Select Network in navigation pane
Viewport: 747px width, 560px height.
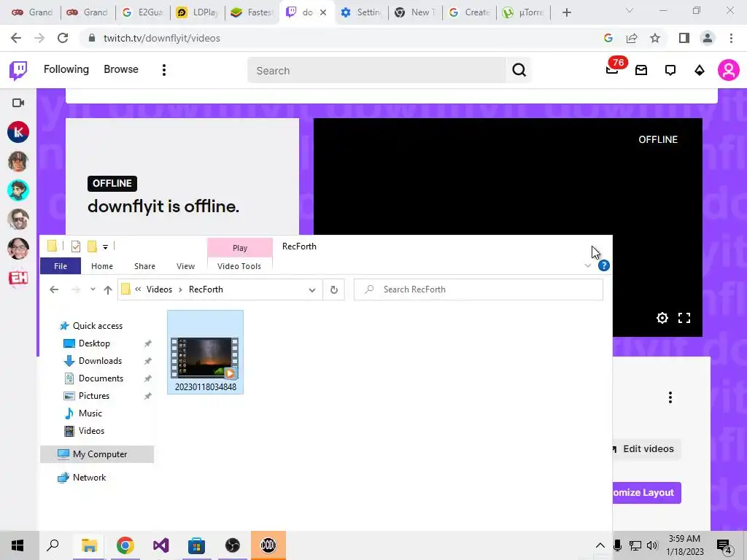click(x=89, y=478)
